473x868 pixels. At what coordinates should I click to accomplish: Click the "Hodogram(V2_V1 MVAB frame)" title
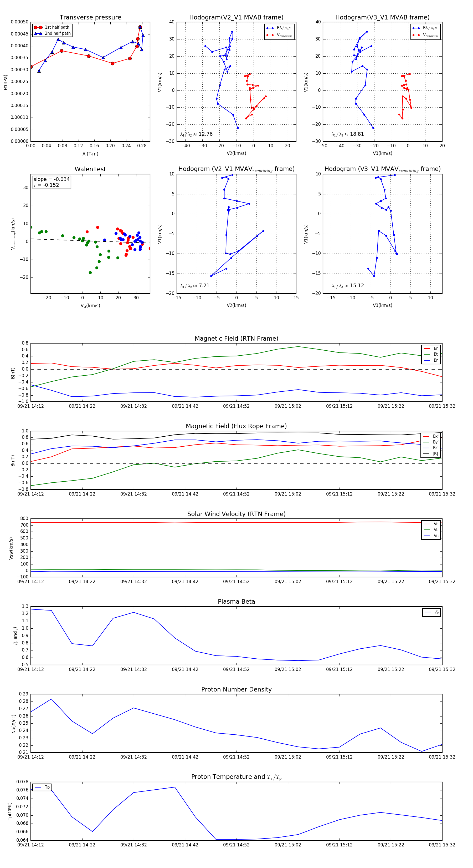tap(236, 18)
